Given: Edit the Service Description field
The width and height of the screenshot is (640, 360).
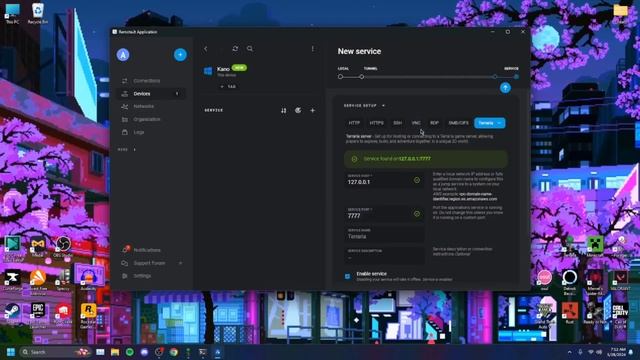Looking at the screenshot, I should click(384, 256).
